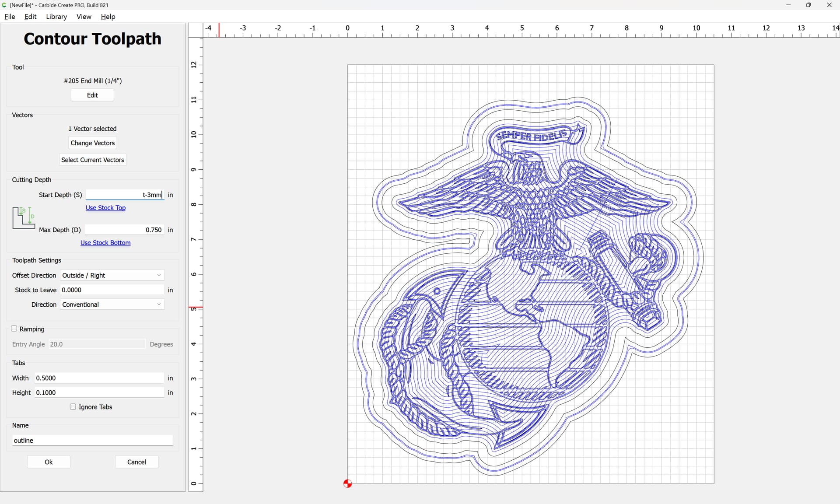Image resolution: width=840 pixels, height=504 pixels.
Task: Open the File menu
Action: point(10,17)
